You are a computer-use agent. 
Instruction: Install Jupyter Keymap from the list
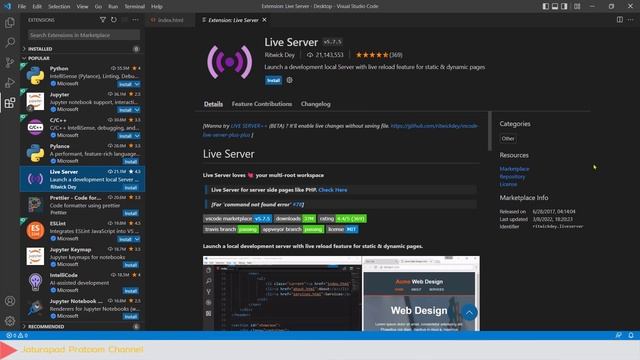pyautogui.click(x=131, y=265)
